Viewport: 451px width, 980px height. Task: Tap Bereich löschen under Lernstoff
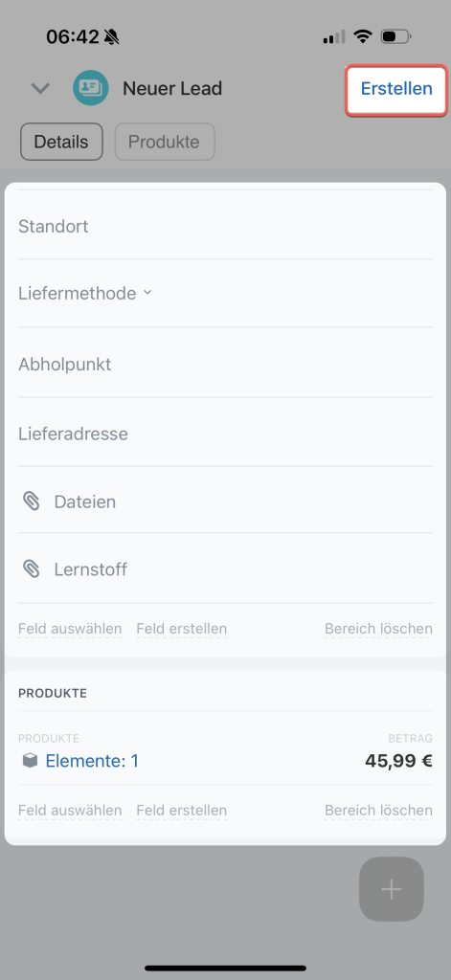coord(378,628)
